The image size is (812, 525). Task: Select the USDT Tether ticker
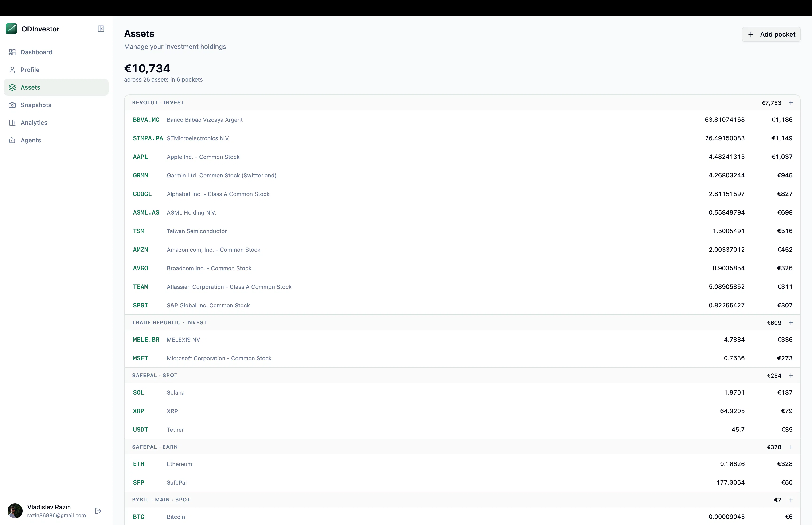click(141, 430)
